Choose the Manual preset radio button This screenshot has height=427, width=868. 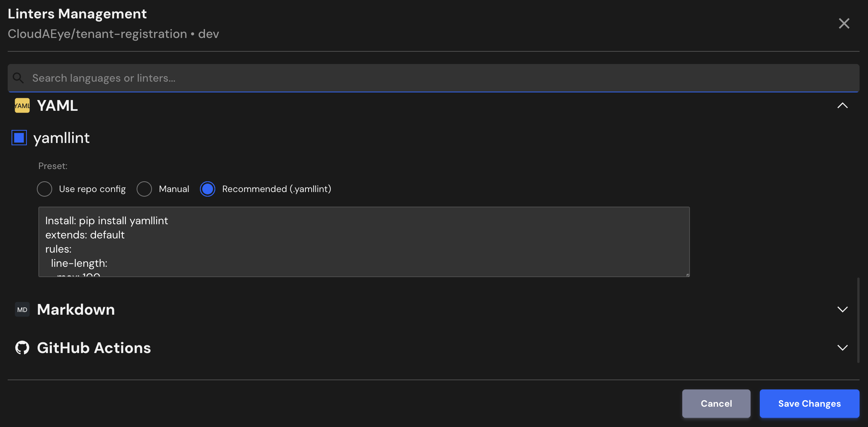[144, 189]
